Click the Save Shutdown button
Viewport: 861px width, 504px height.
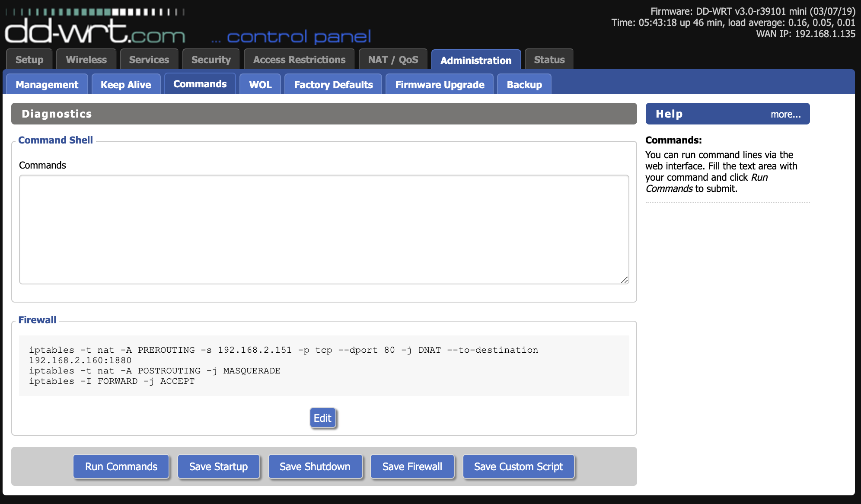[x=315, y=466]
